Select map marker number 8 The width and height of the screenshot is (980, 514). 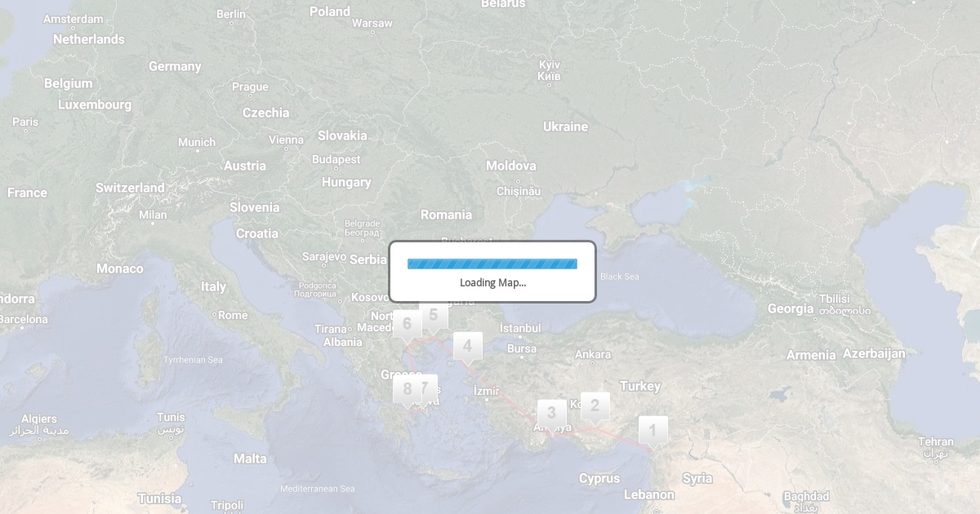[407, 390]
